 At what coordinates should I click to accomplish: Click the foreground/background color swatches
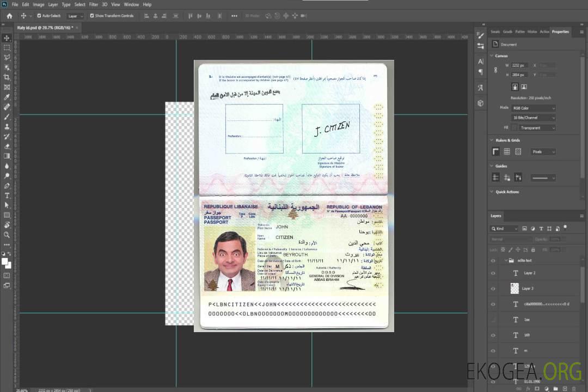click(x=7, y=264)
